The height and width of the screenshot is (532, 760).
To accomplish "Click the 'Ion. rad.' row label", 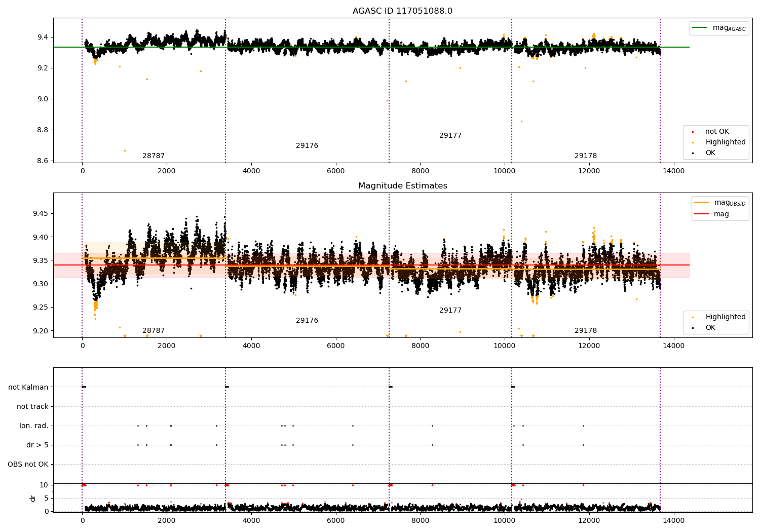I will pyautogui.click(x=34, y=426).
